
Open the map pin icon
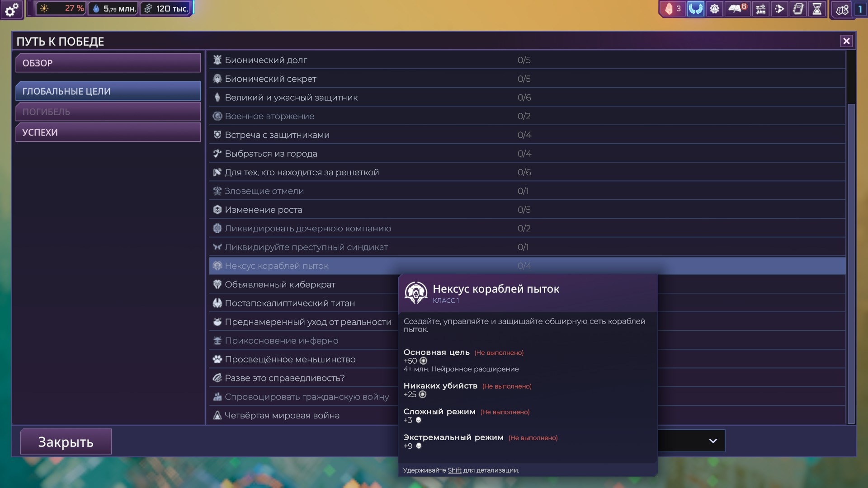pos(842,9)
